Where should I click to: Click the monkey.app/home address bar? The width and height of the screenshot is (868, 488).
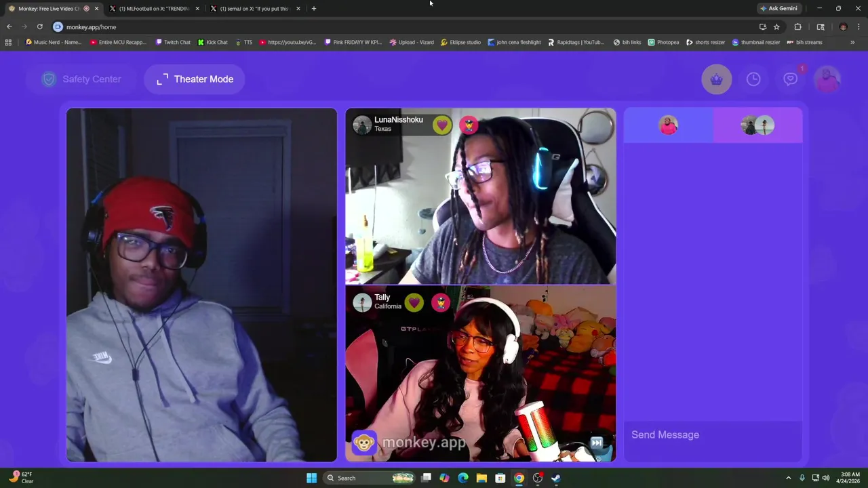[x=407, y=27]
